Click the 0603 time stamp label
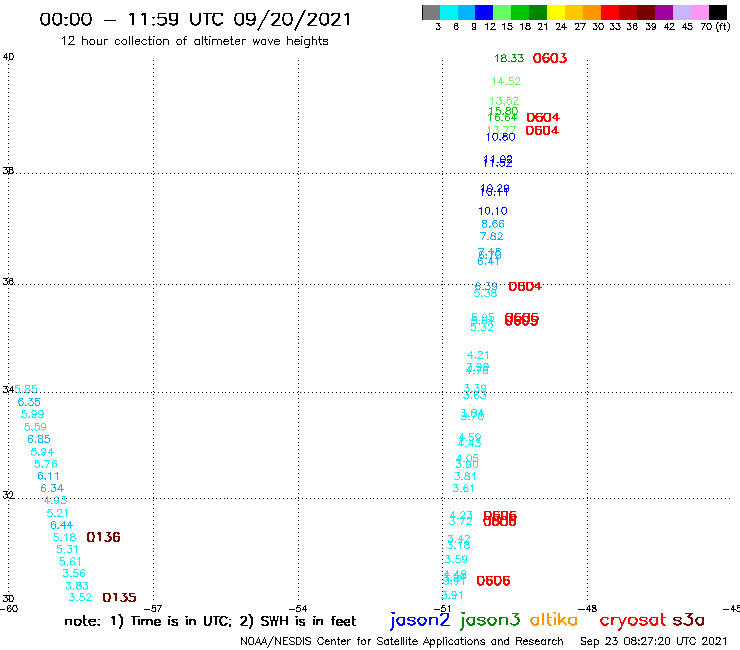 (550, 58)
